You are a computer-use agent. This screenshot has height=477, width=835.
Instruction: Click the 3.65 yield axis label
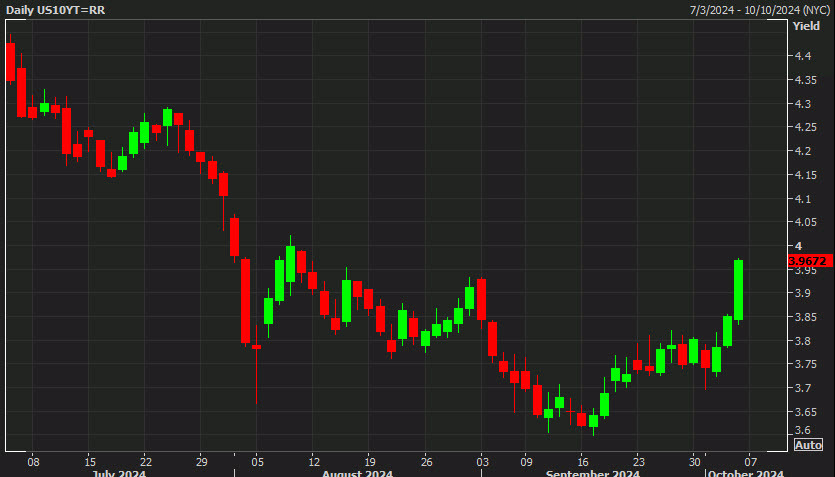806,412
